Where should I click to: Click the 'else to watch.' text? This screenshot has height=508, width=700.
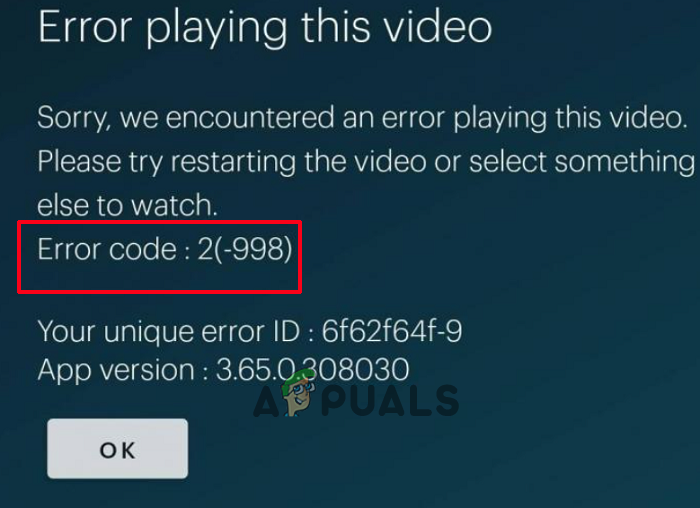(x=127, y=205)
